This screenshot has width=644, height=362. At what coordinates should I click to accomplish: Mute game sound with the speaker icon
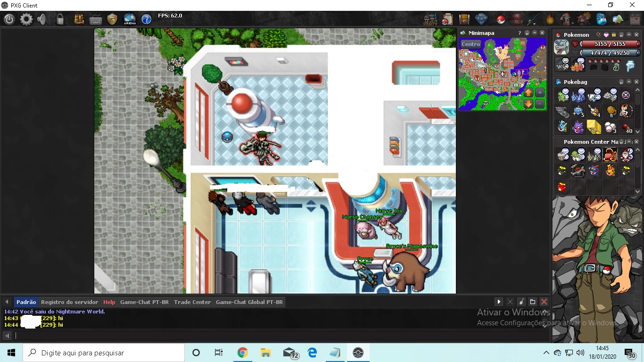click(43, 19)
